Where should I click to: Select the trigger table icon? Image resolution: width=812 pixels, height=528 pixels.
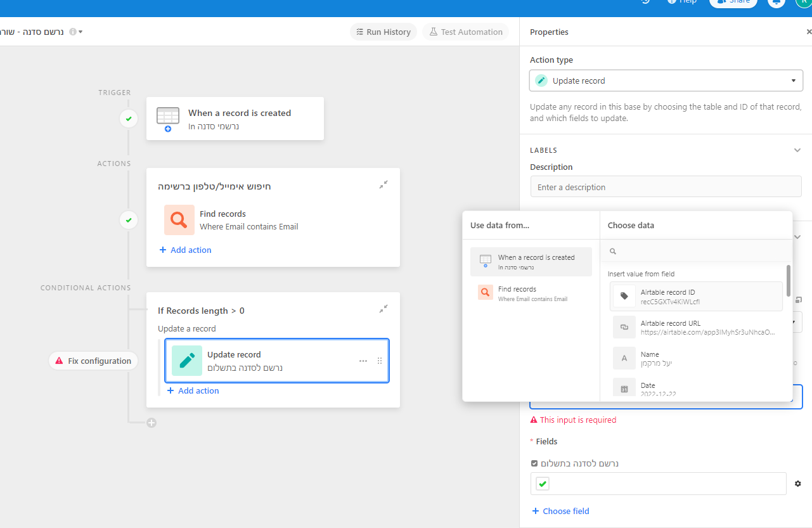(168, 118)
